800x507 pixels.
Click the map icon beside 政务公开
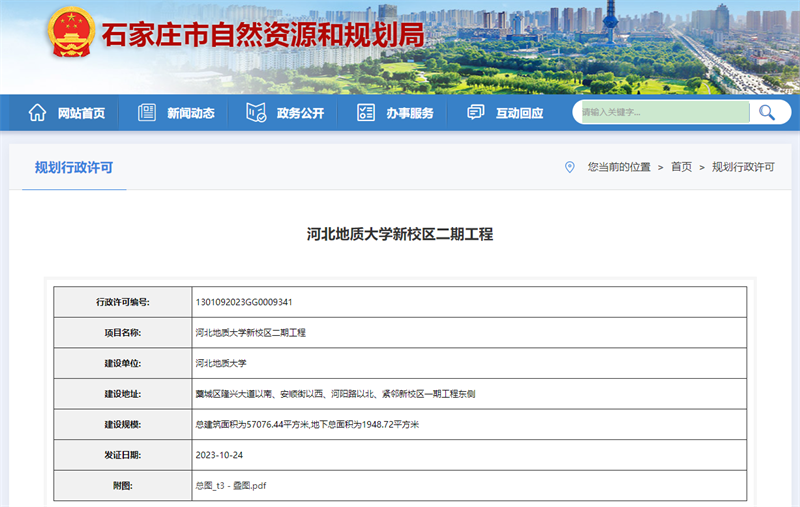coord(256,112)
